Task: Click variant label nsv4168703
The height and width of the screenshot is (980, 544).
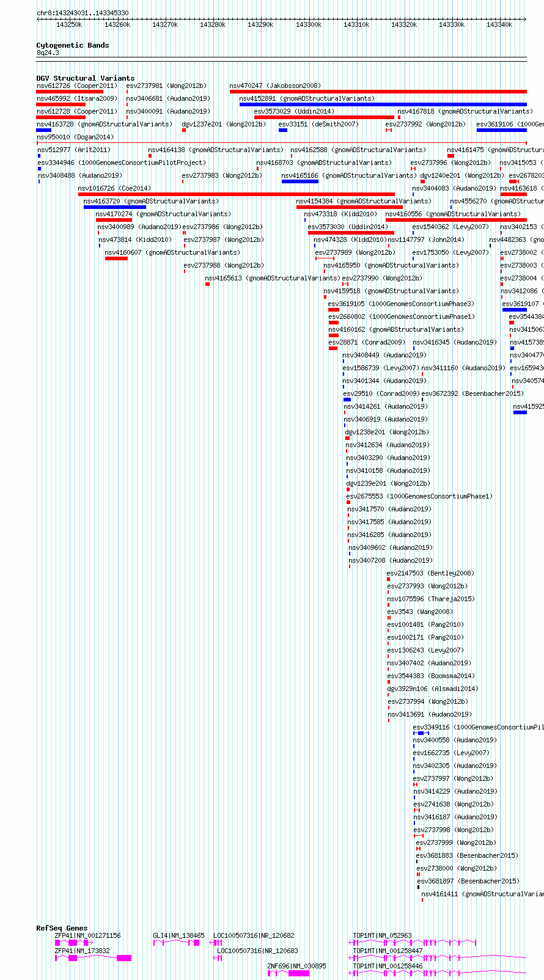Action: [324, 163]
